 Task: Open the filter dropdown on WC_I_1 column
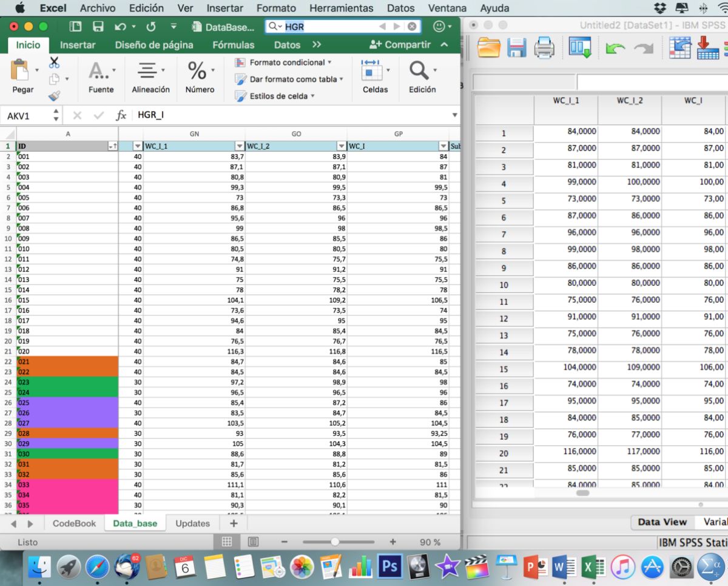click(x=238, y=146)
